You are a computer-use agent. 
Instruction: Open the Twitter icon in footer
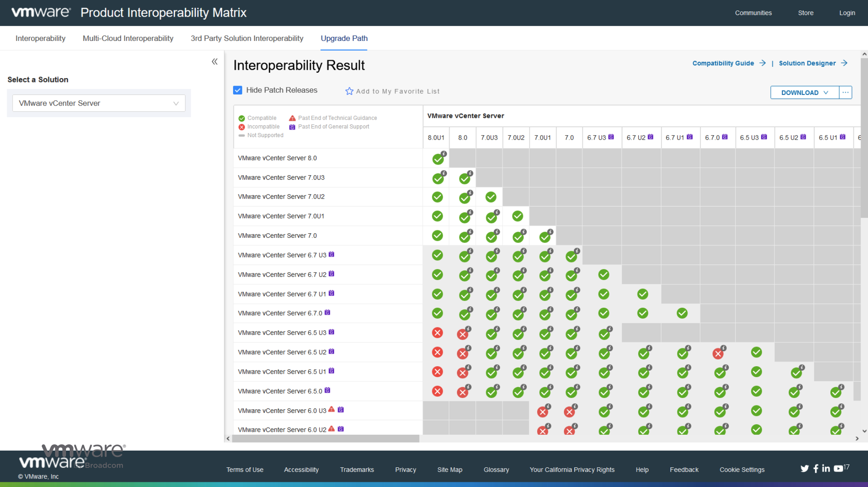click(805, 469)
